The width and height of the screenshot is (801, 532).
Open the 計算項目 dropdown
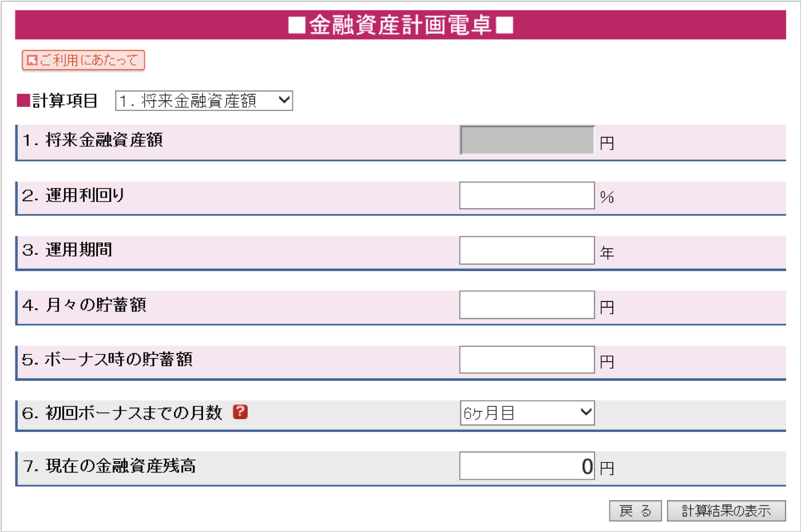coord(204,101)
